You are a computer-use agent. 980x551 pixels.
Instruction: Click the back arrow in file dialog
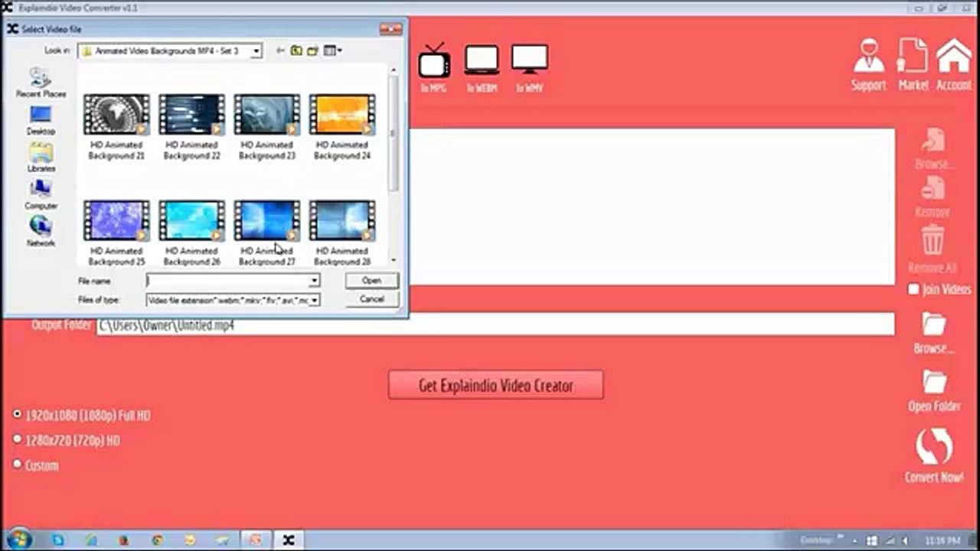coord(280,51)
